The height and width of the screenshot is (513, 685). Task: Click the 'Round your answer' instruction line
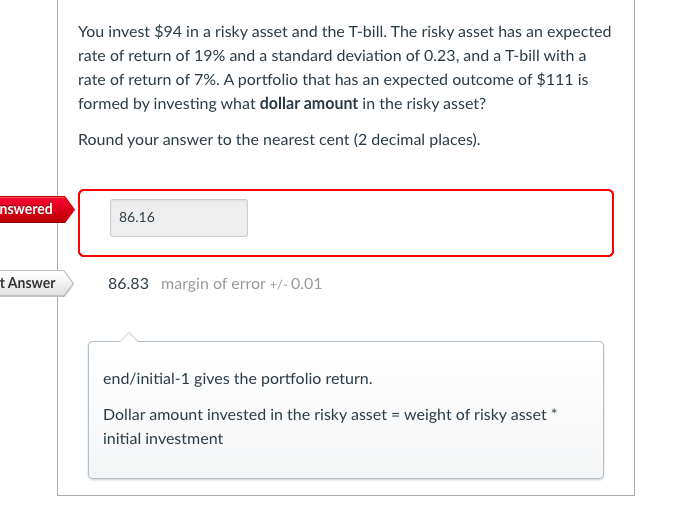pyautogui.click(x=279, y=140)
